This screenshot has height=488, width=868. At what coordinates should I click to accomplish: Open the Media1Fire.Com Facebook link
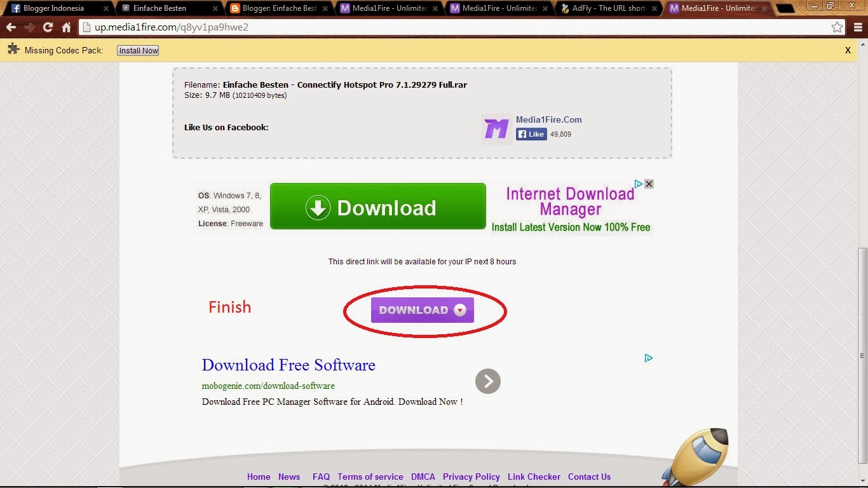548,119
